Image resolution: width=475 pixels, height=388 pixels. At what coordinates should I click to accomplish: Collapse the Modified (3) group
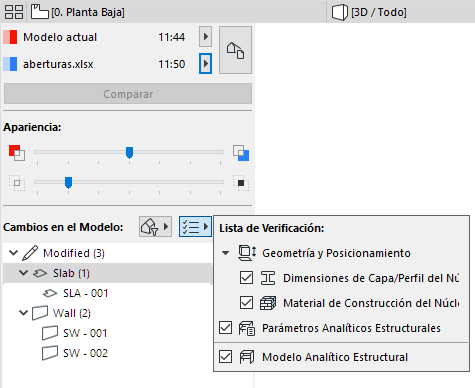click(13, 253)
